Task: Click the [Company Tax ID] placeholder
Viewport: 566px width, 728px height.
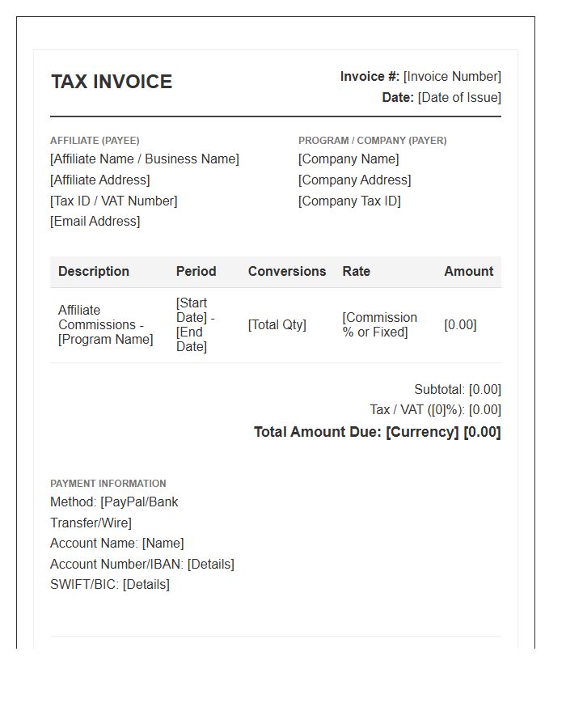Action: (x=350, y=201)
